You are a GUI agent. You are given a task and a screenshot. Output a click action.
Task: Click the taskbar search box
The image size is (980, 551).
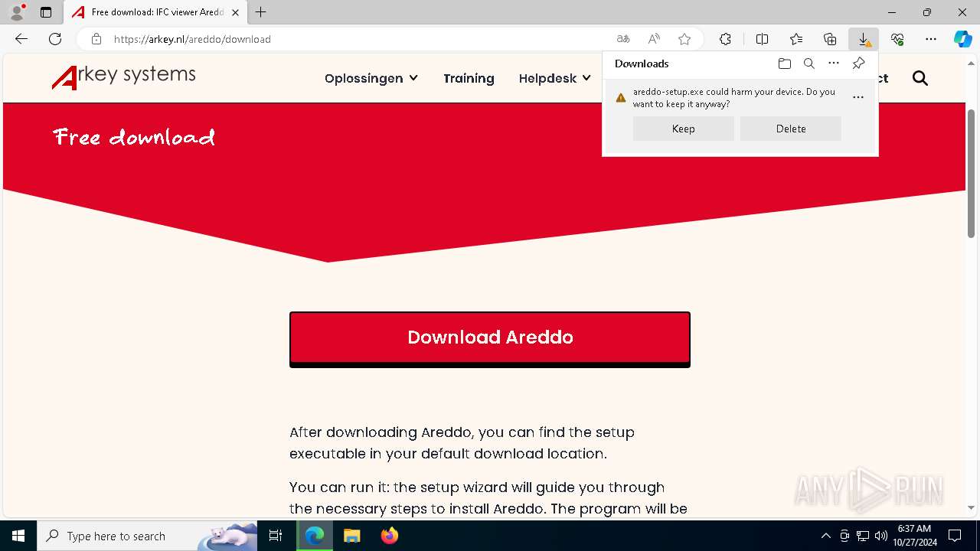pos(147,536)
